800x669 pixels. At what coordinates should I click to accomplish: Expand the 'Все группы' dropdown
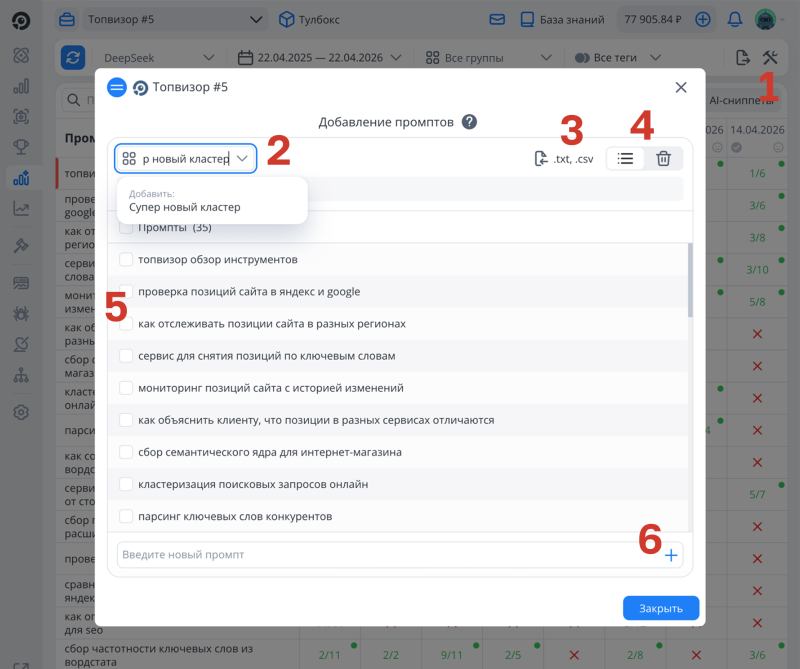point(471,57)
